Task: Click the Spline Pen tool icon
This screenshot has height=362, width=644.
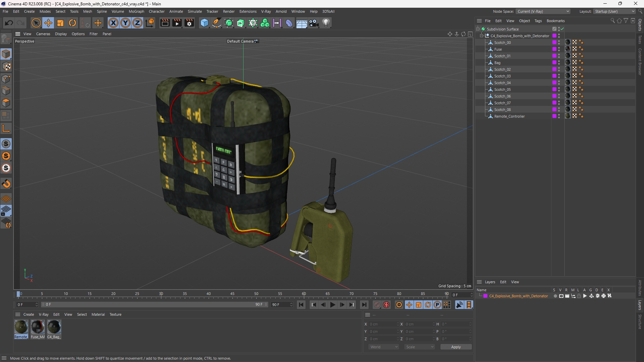Action: [x=217, y=23]
